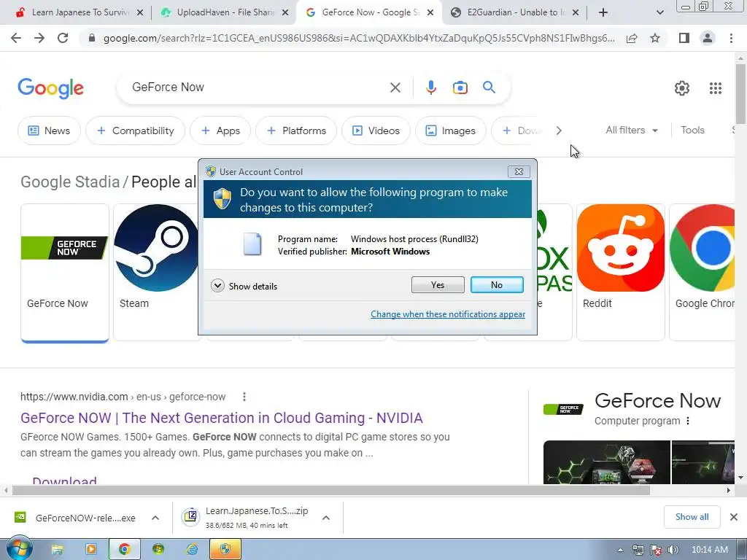747x560 pixels.
Task: Open GeForceNOW exe download options arrow
Action: tap(155, 518)
